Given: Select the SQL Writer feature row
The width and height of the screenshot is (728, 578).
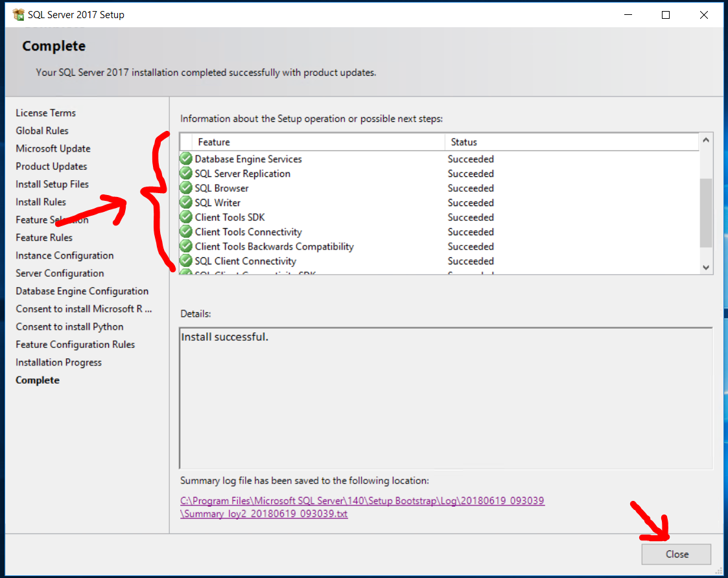Looking at the screenshot, I should click(x=440, y=202).
